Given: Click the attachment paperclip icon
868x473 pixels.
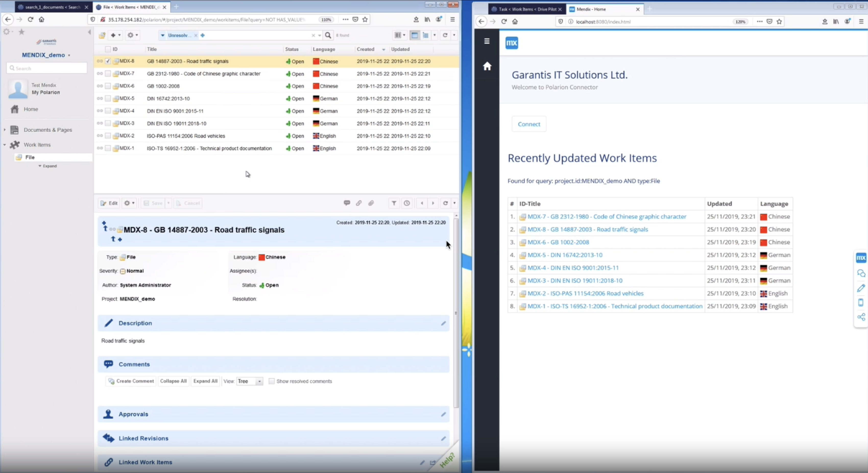Looking at the screenshot, I should (371, 203).
